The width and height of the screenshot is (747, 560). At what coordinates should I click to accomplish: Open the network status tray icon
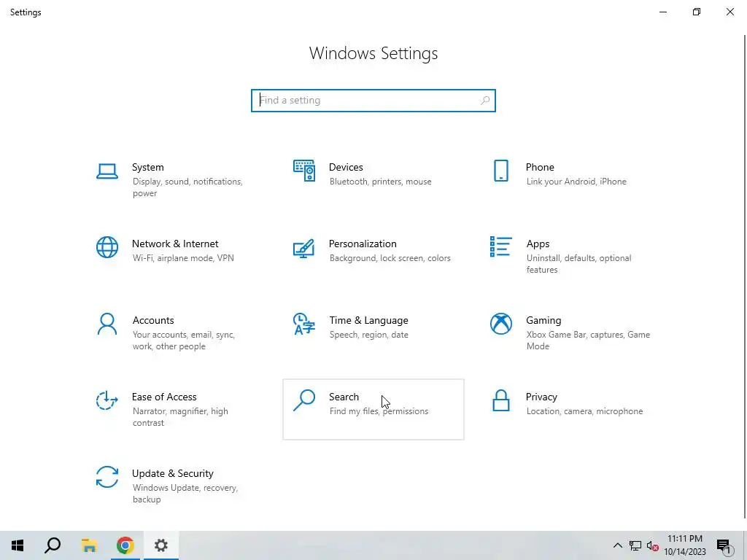tap(635, 545)
